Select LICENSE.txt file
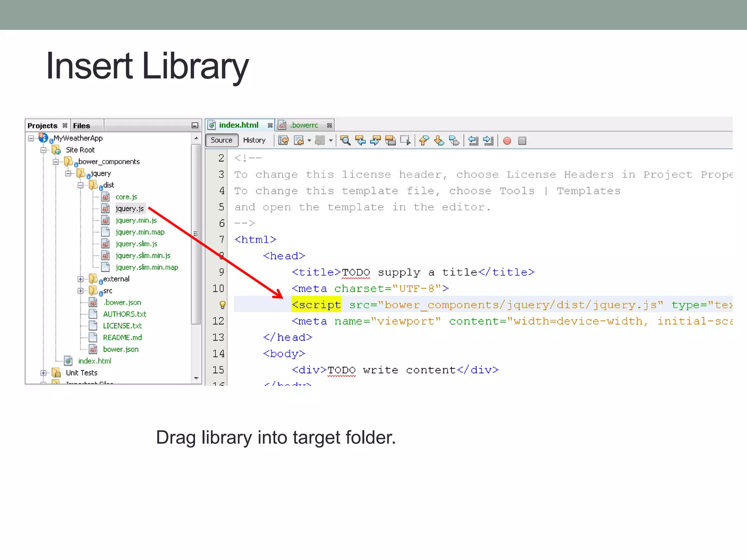 (x=122, y=326)
